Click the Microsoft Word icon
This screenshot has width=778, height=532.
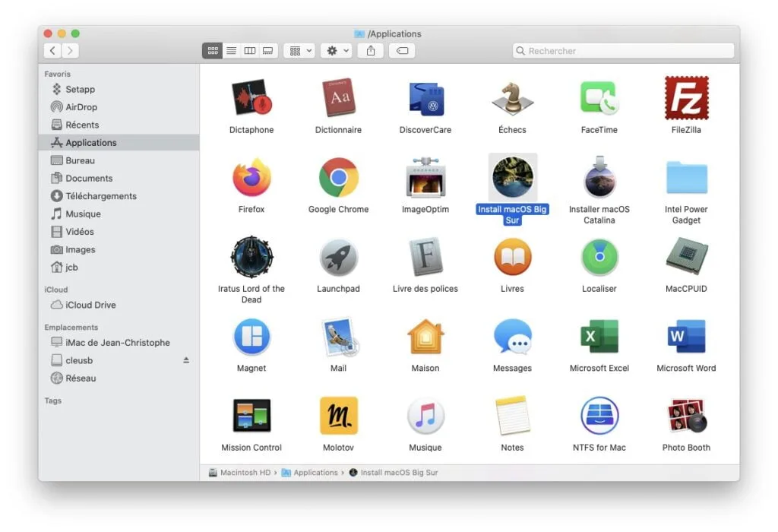pyautogui.click(x=686, y=337)
